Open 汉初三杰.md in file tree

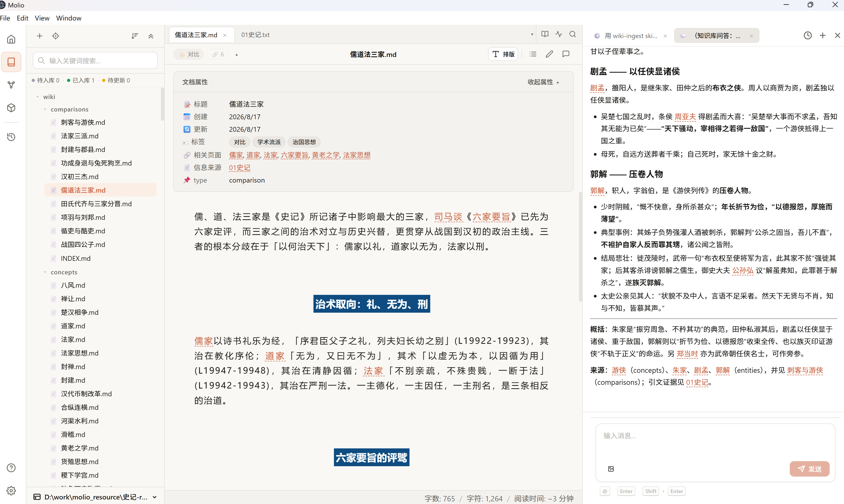[x=80, y=177]
